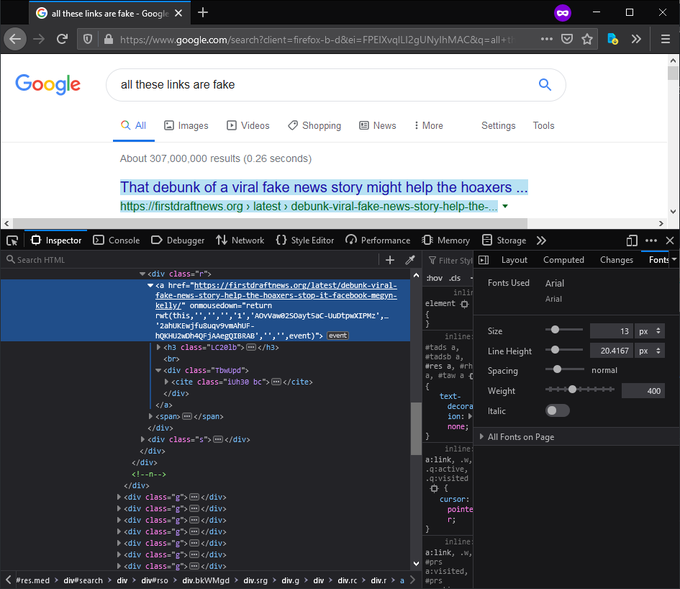Open DevTools customize three-dot menu
Image resolution: width=680 pixels, height=589 pixels.
tap(651, 240)
